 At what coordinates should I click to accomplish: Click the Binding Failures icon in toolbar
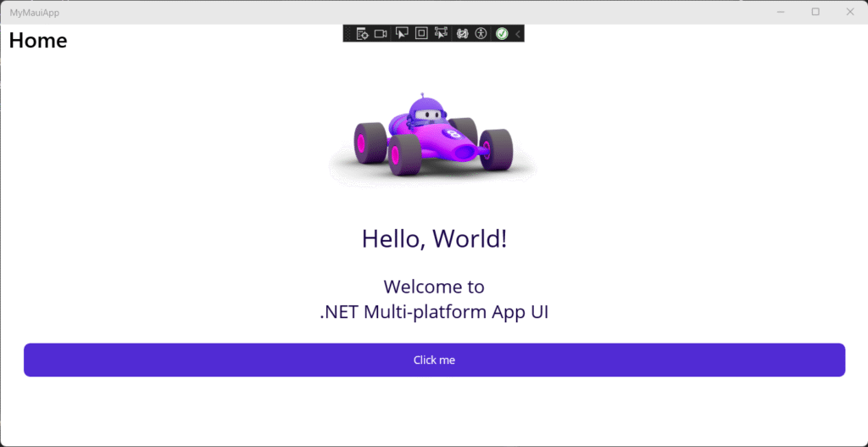click(x=462, y=34)
